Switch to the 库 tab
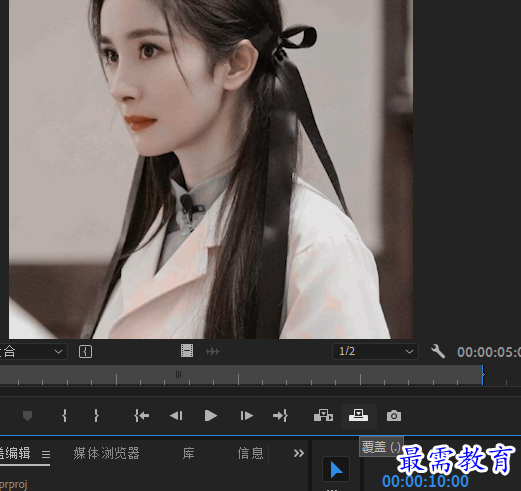The image size is (521, 491). 188,453
